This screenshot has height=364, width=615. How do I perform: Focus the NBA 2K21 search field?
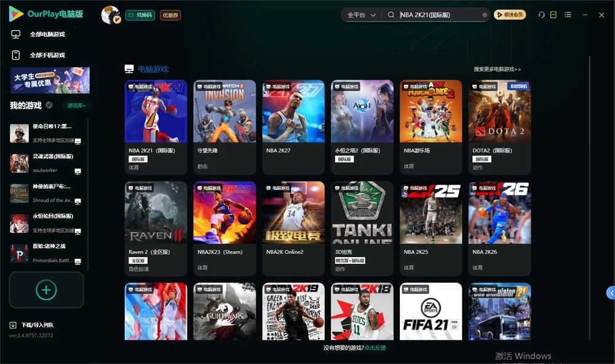tap(439, 15)
